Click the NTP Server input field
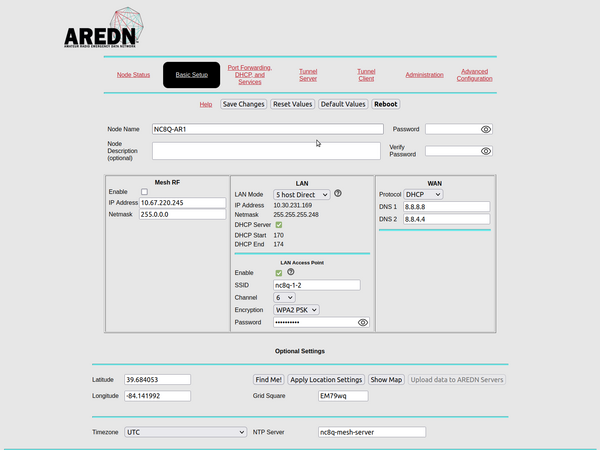The height and width of the screenshot is (450, 600). (372, 432)
